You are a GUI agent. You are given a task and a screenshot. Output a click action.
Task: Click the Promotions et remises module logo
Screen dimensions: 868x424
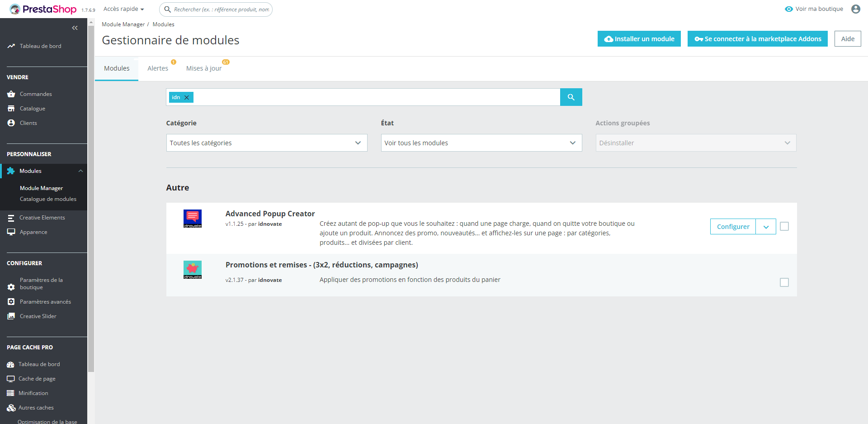(193, 270)
